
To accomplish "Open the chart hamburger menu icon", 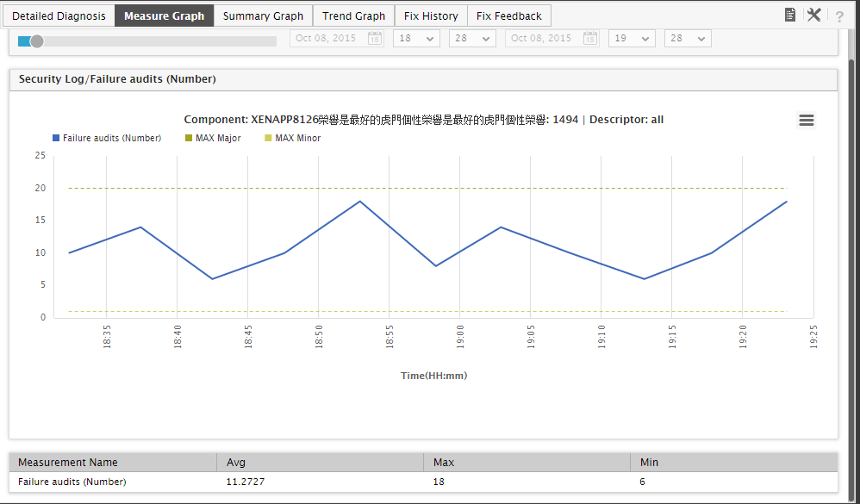I will [807, 120].
